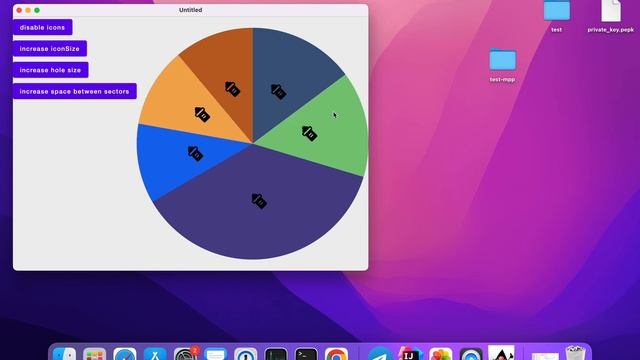This screenshot has width=640, height=360.
Task: Launch IntelliJ IDEA from the dock
Action: 410,354
